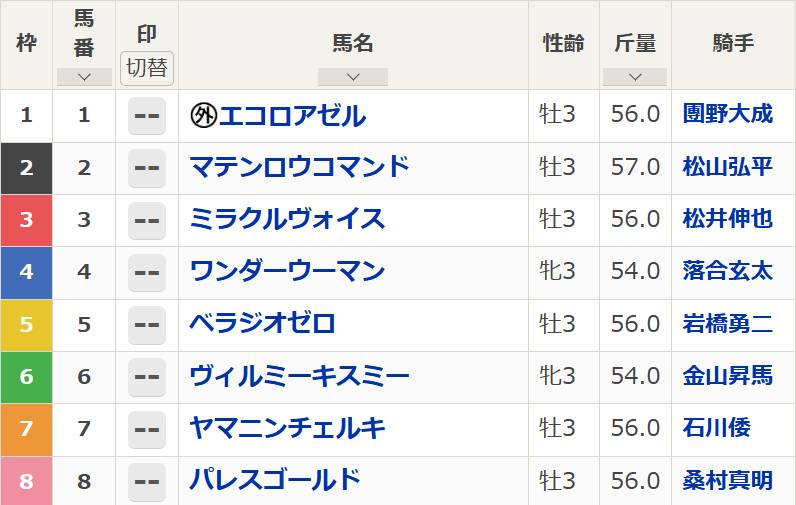The height and width of the screenshot is (505, 796).
Task: Open jockey 石川倭 profile
Action: (x=716, y=427)
